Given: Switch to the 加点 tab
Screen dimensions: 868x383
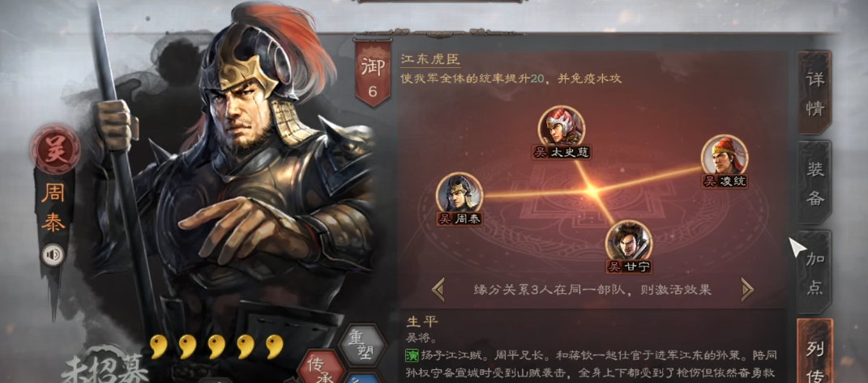Looking at the screenshot, I should pyautogui.click(x=815, y=272).
